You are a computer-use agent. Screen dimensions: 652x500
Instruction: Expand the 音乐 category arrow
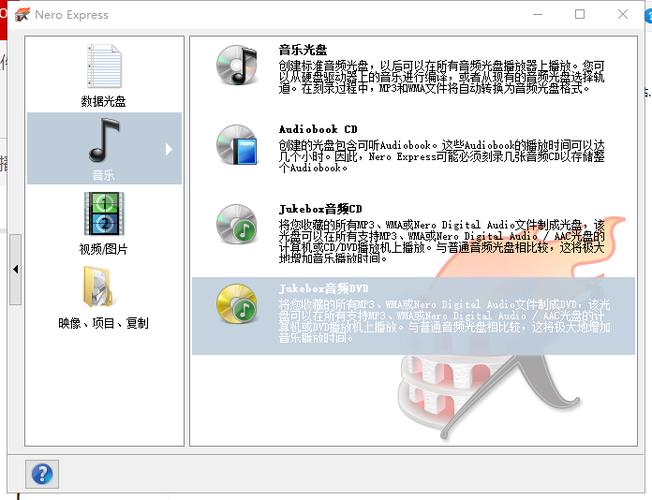168,149
